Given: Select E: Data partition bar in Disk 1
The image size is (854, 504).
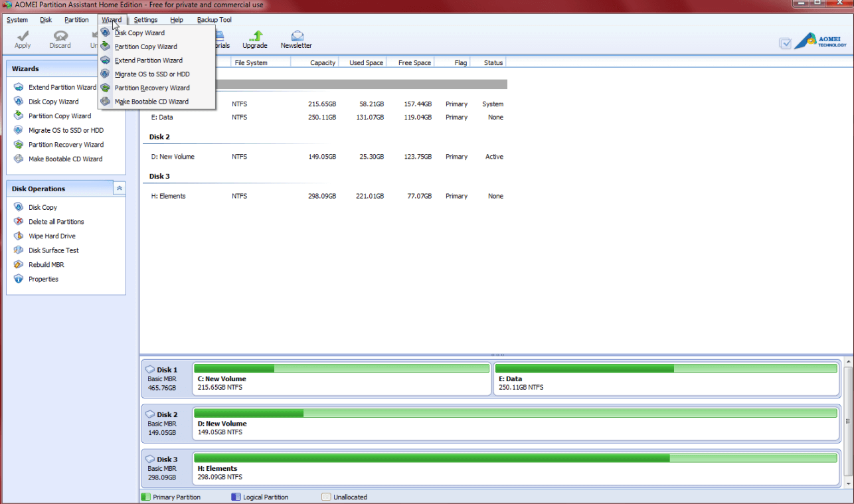Looking at the screenshot, I should click(666, 378).
